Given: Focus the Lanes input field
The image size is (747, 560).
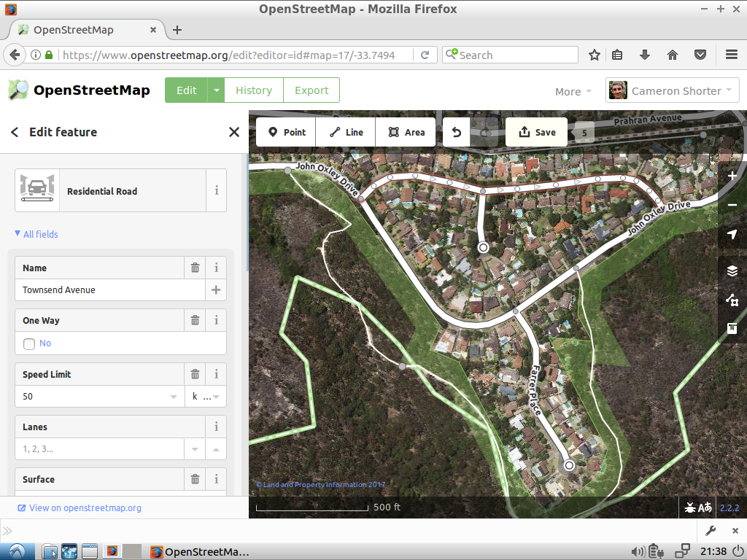Looking at the screenshot, I should pyautogui.click(x=99, y=449).
